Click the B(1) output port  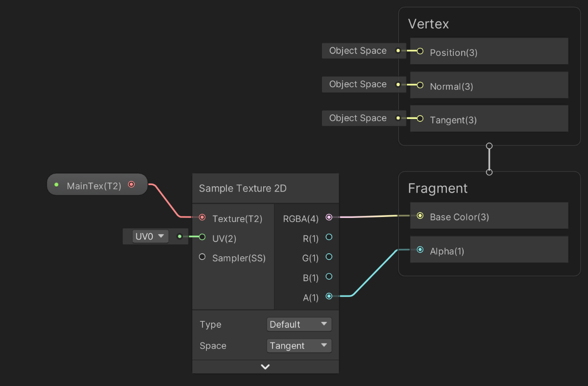click(x=329, y=277)
